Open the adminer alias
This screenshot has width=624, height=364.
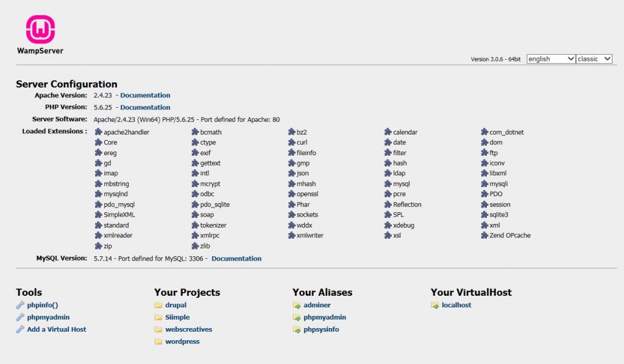coord(317,305)
